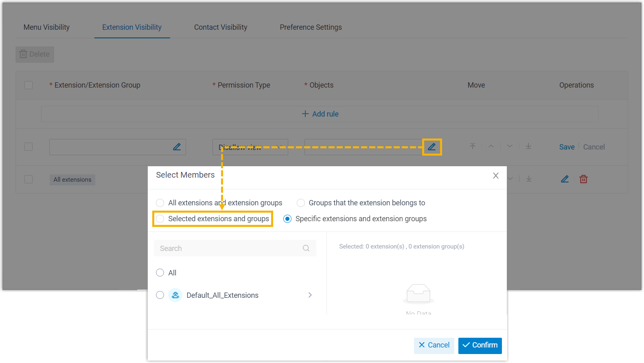
Task: Select 'All extensions and extension groups' option
Action: [160, 203]
